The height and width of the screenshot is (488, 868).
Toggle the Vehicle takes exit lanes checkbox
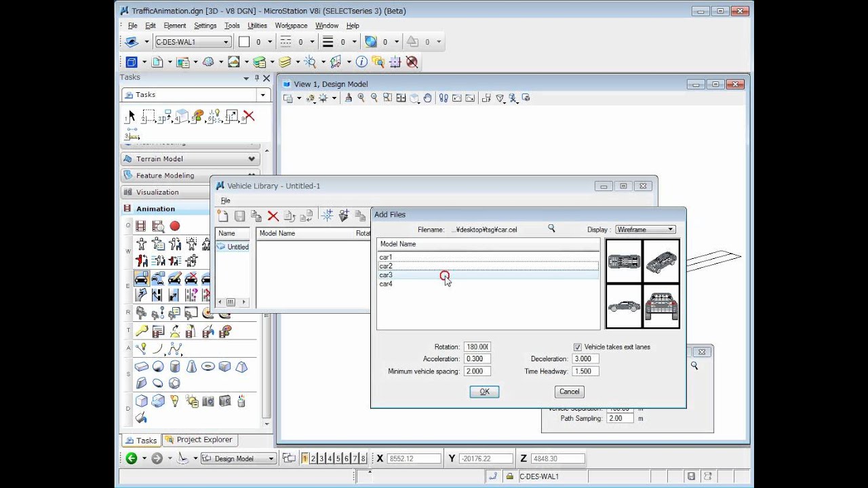tap(578, 347)
